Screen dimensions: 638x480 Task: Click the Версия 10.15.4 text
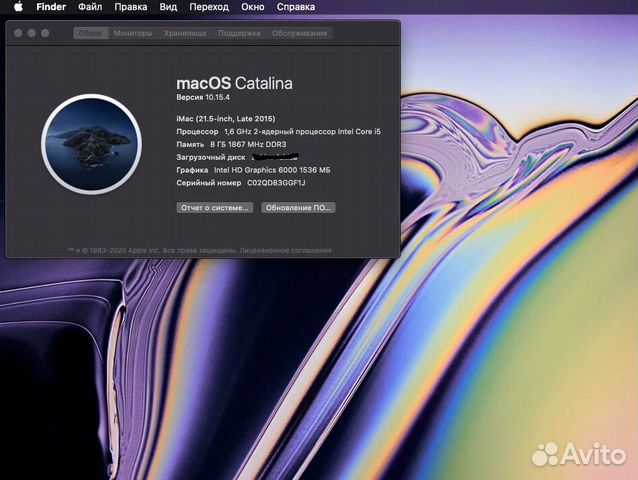pos(203,97)
